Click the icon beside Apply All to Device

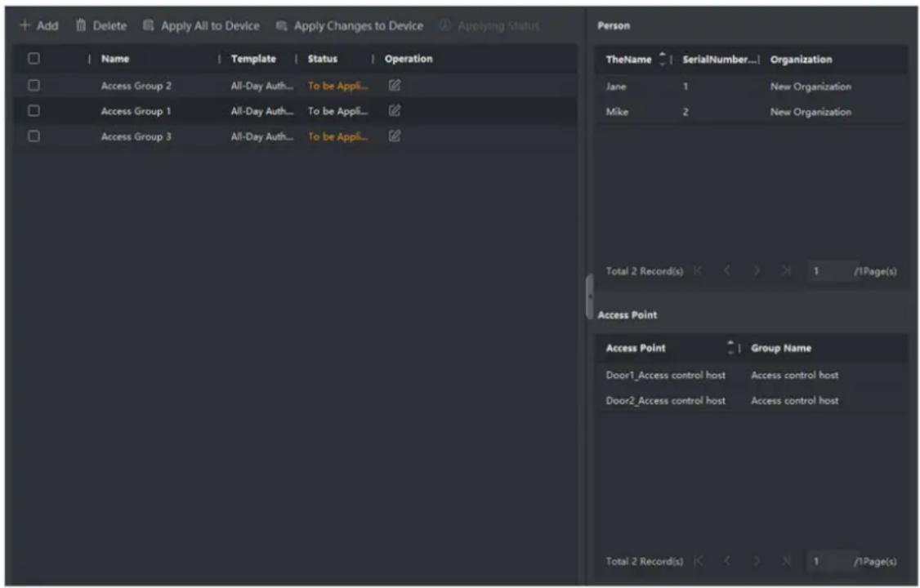[149, 26]
